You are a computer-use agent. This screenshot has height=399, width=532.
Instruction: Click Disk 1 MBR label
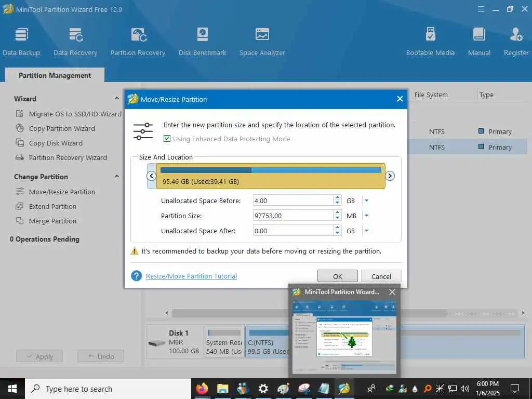[175, 342]
